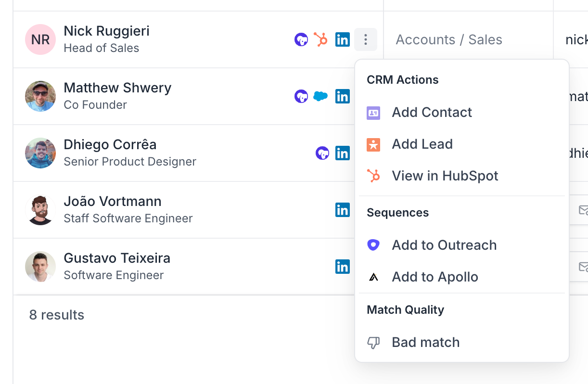The image size is (588, 384).
Task: Open Gustavo Teixeira's LinkedIn icon
Action: tap(343, 267)
